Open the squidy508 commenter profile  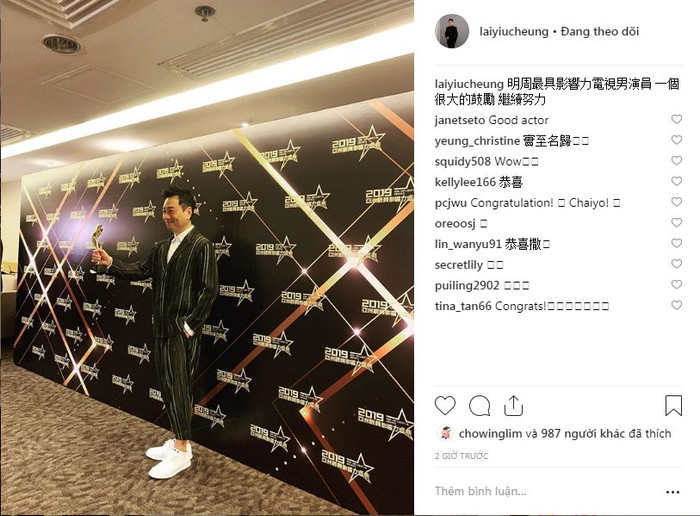pyautogui.click(x=462, y=162)
